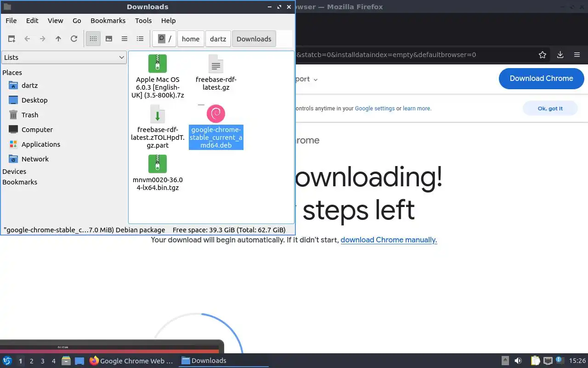Switch to detailed list view
The height and width of the screenshot is (368, 588).
click(x=140, y=39)
